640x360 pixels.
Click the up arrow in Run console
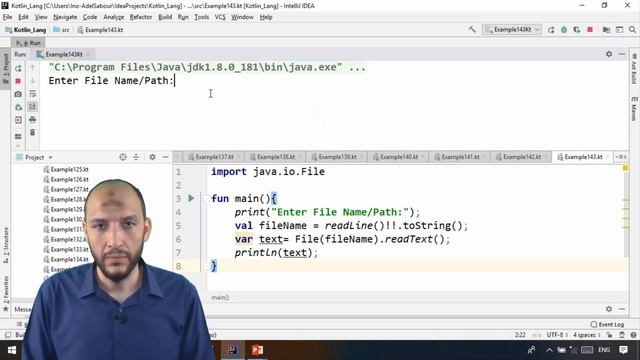pyautogui.click(x=33, y=68)
